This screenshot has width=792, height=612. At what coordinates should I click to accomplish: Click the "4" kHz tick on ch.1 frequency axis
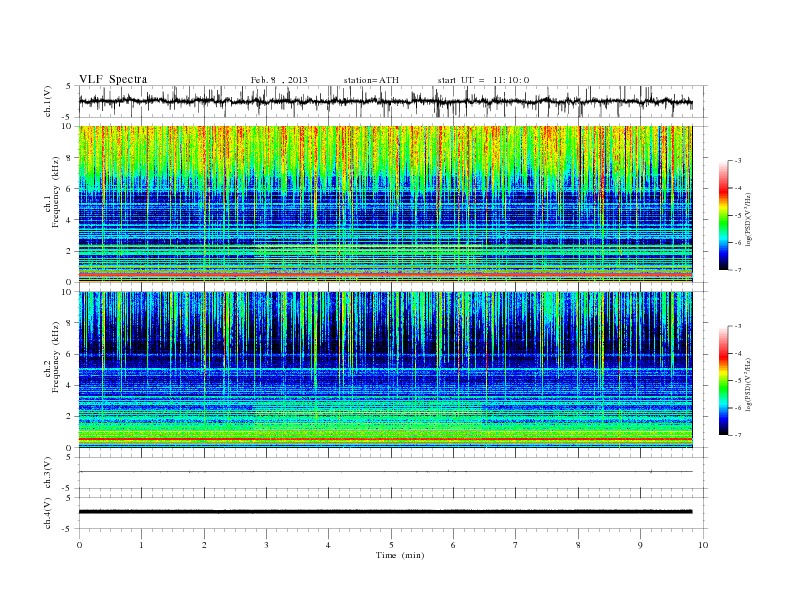coord(69,220)
